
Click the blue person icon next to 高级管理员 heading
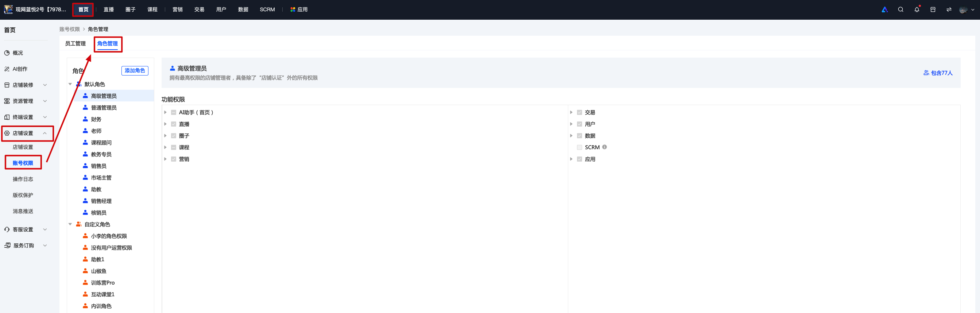coord(173,68)
